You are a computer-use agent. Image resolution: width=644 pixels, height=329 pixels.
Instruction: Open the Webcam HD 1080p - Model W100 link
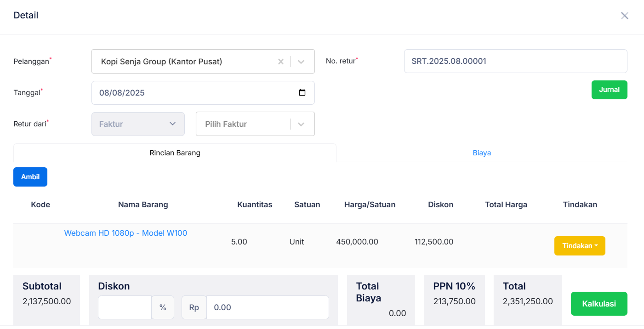[x=125, y=233]
